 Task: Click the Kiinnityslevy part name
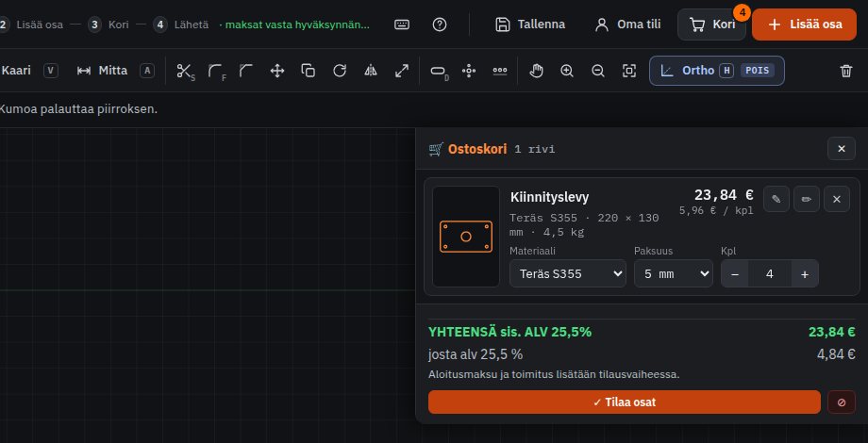click(550, 197)
